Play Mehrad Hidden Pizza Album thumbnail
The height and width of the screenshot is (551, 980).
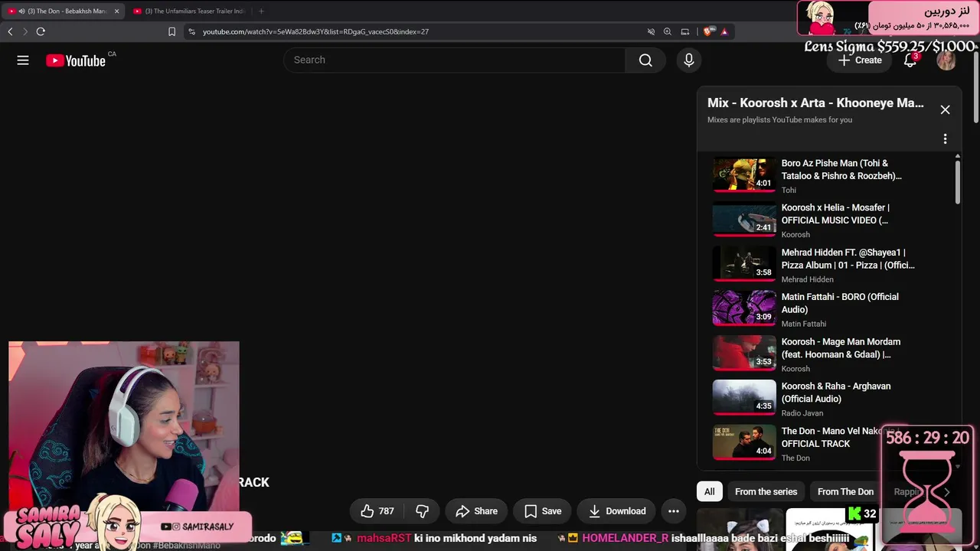(744, 265)
